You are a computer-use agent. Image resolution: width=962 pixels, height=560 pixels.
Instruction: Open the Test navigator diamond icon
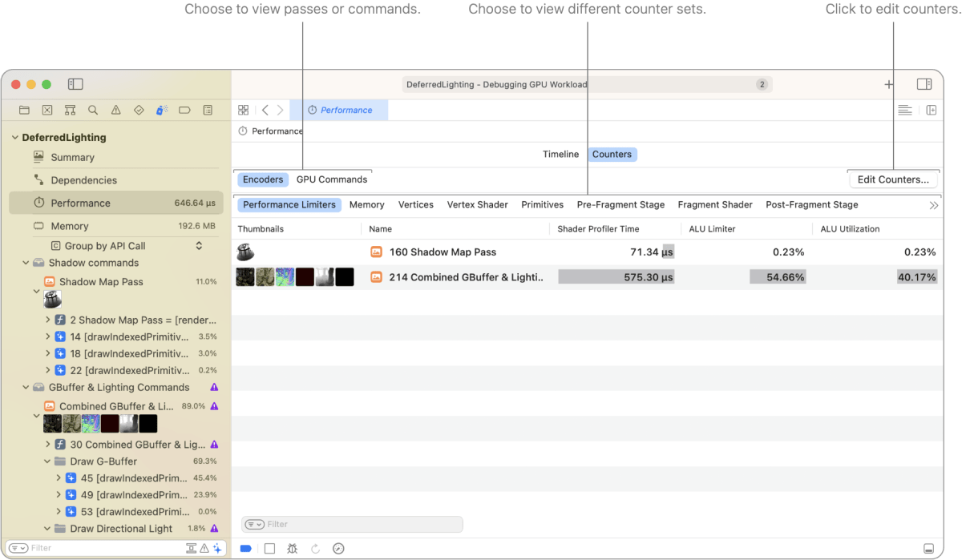click(139, 110)
